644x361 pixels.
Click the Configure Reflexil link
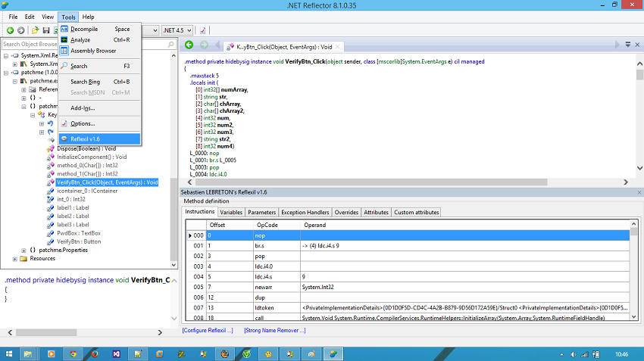[x=208, y=330]
